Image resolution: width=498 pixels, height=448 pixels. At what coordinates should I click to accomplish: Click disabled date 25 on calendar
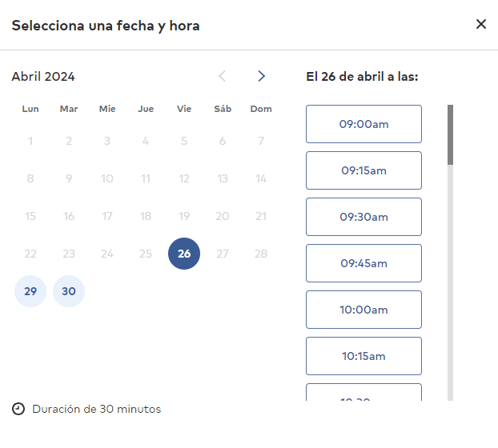[146, 254]
